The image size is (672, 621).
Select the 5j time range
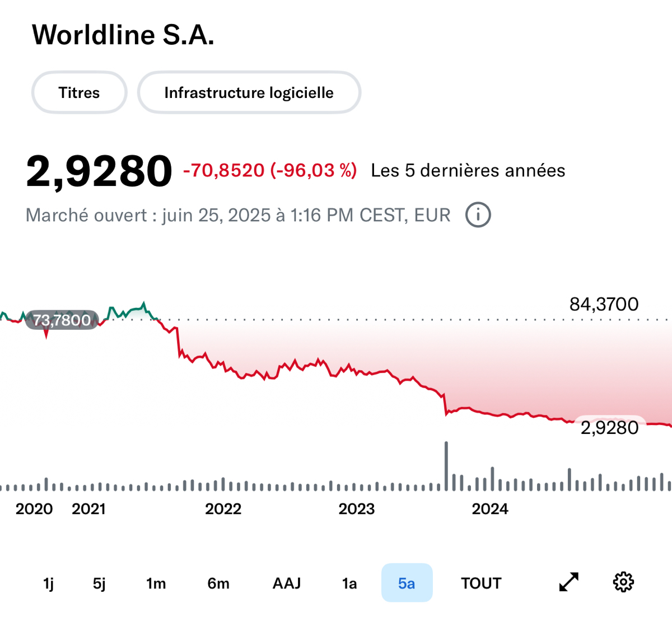(99, 583)
